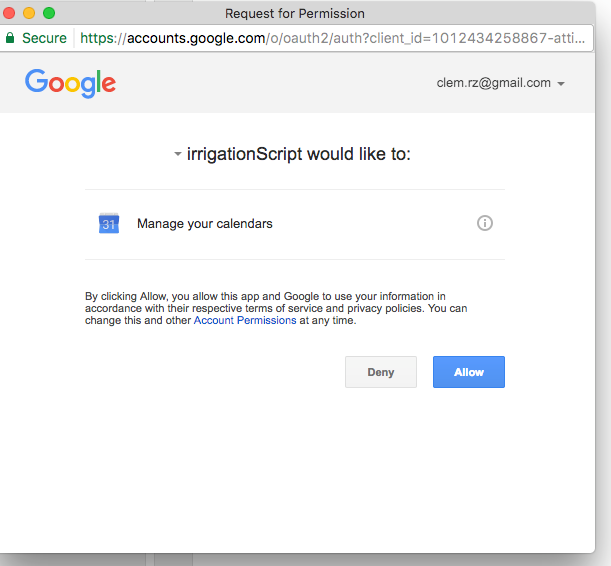This screenshot has width=611, height=566.
Task: Click the Deny button
Action: (x=381, y=372)
